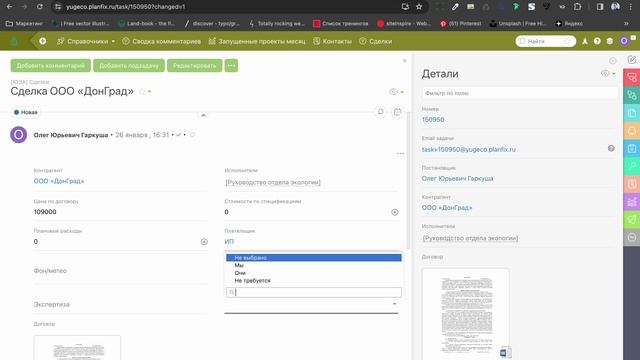Open the task number 150950 link
This screenshot has height=360, width=640.
(433, 120)
